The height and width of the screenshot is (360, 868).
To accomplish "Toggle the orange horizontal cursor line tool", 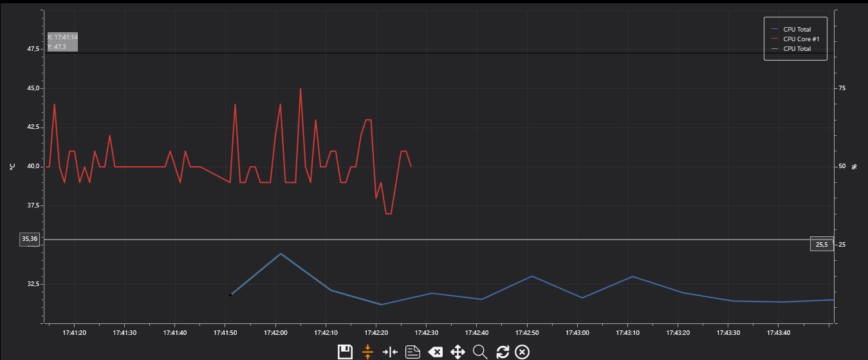I will click(367, 352).
